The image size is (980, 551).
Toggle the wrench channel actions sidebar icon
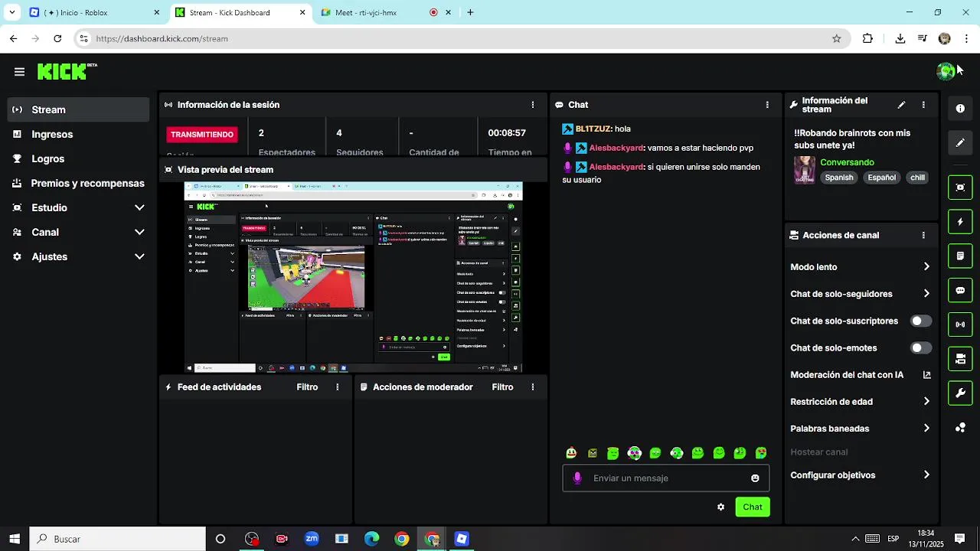tap(960, 393)
